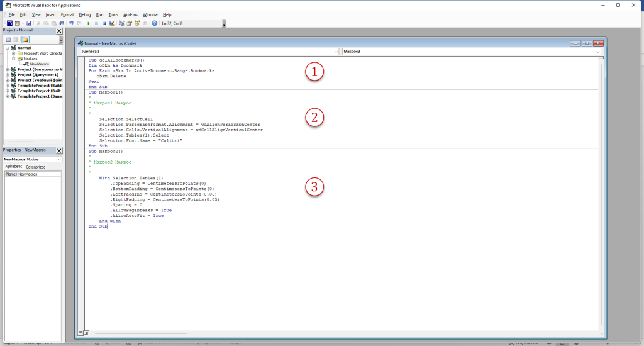Click the Break pause icon in toolbar
Viewport: 644px width, 346px height.
click(x=96, y=23)
